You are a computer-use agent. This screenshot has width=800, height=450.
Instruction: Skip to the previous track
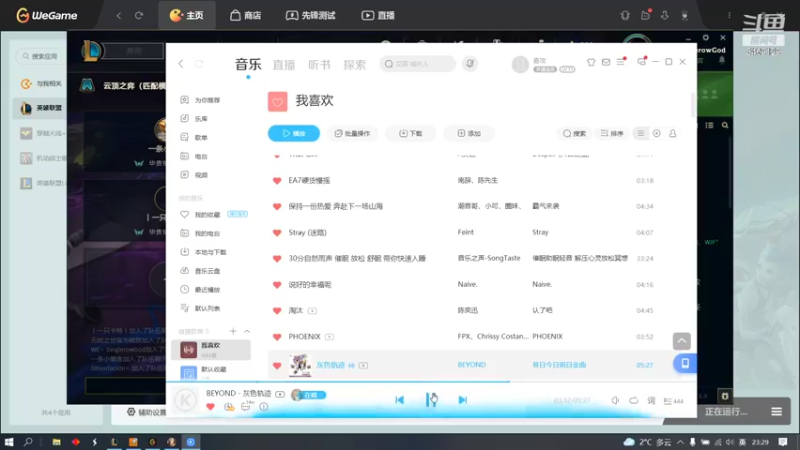click(399, 400)
